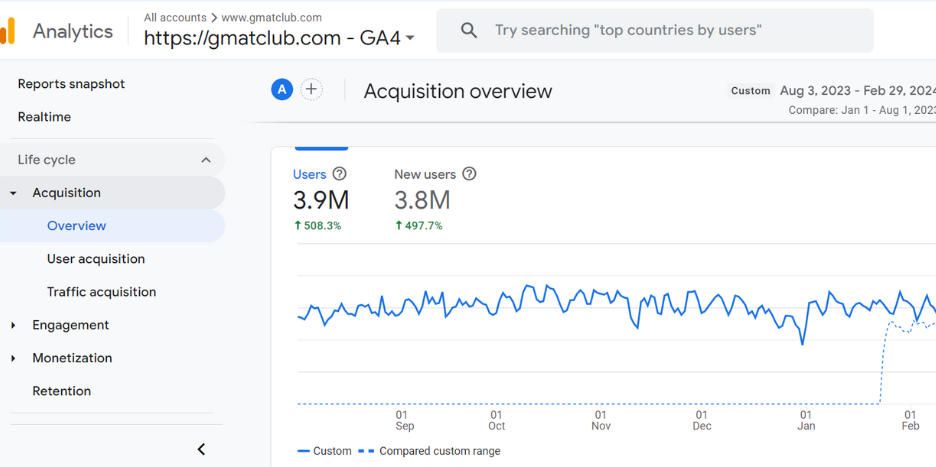The image size is (936, 467).
Task: Open Reports snapshot
Action: coord(71,84)
